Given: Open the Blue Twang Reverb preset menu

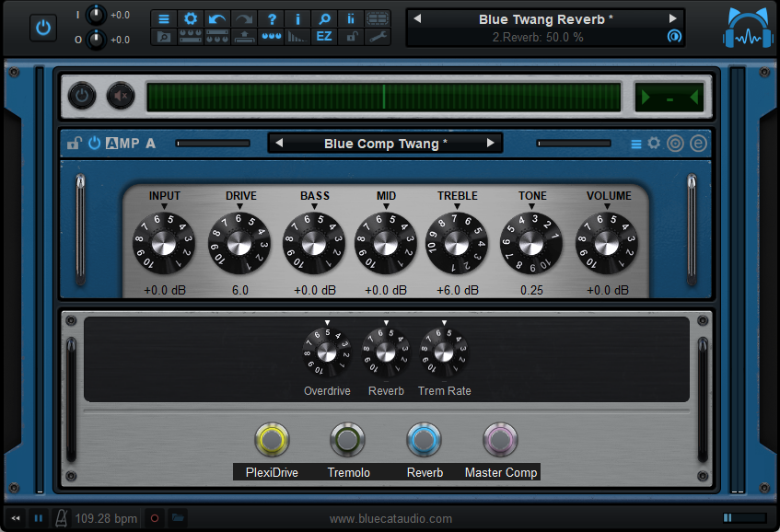Looking at the screenshot, I should pos(545,20).
